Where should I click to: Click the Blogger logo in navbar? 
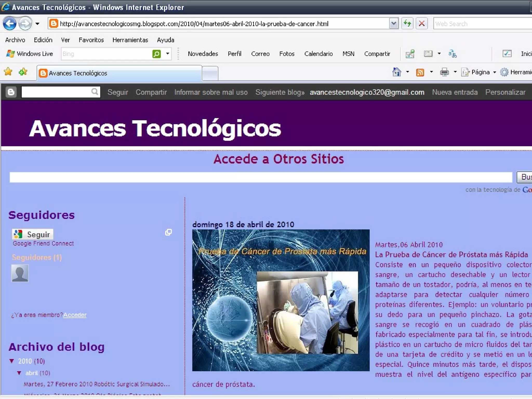(x=11, y=92)
